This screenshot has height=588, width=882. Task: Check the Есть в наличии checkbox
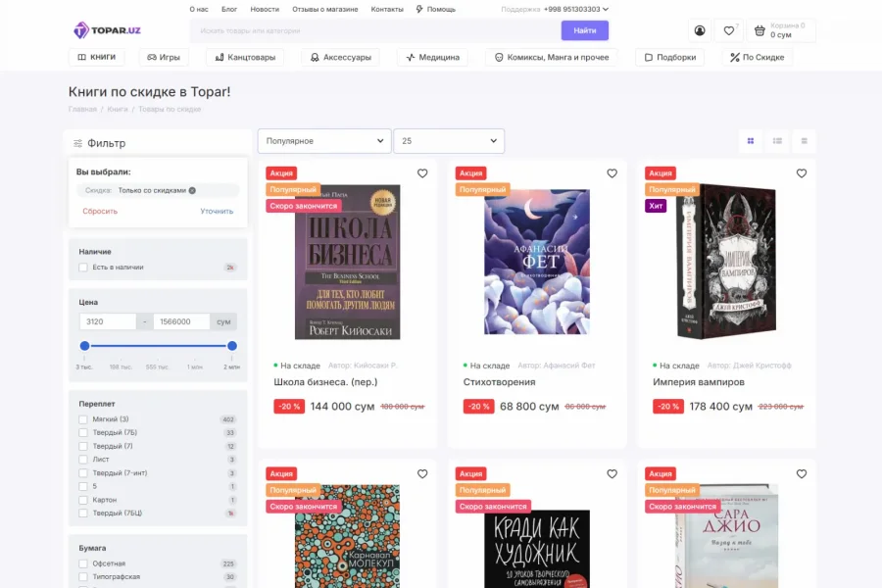(83, 268)
